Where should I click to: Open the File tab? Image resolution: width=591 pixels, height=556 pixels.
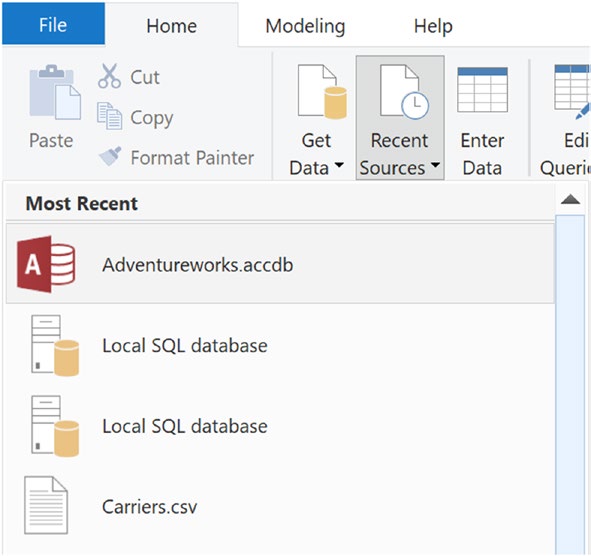pos(53,24)
